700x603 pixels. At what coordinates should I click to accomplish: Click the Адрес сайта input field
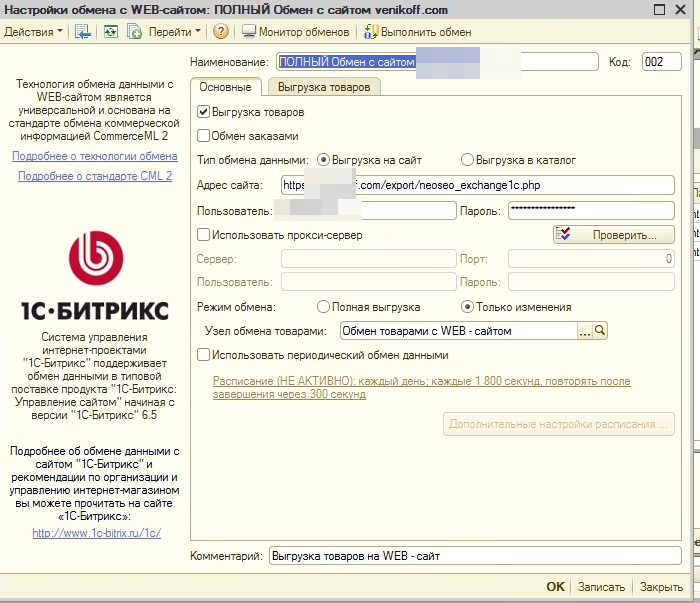coord(478,185)
